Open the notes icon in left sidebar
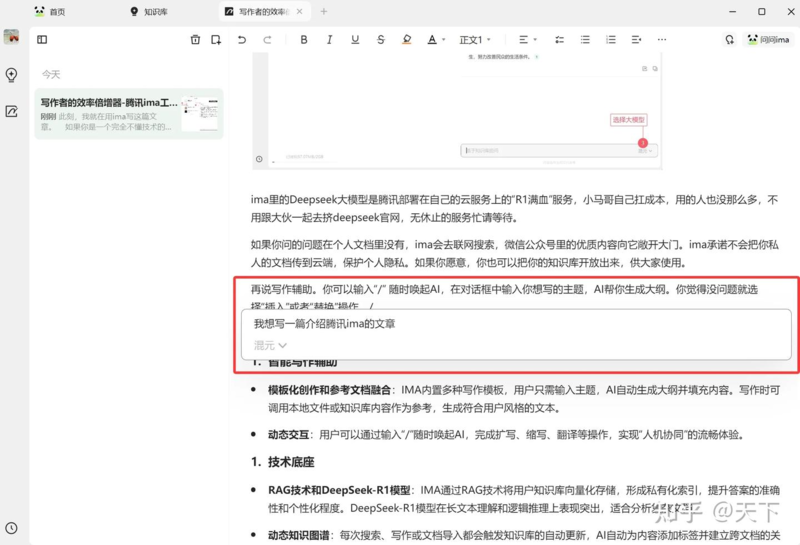Screen dimensions: 800x545 (x=12, y=111)
